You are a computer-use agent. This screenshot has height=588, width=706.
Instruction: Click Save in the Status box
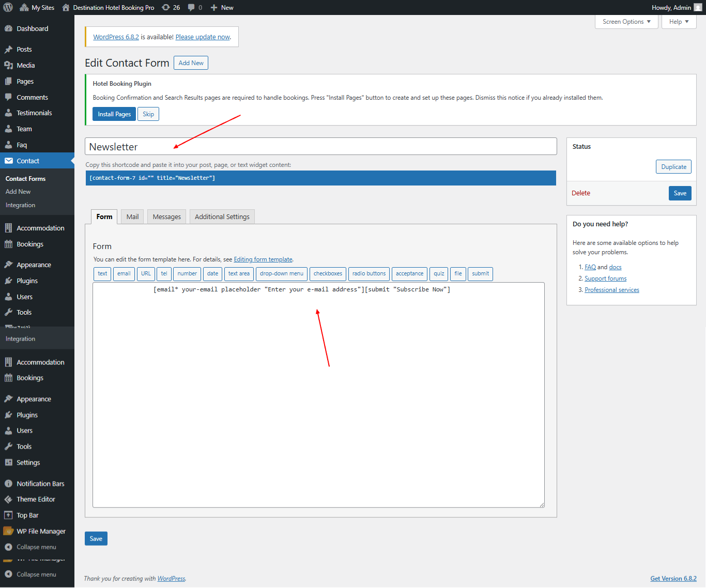pos(680,193)
